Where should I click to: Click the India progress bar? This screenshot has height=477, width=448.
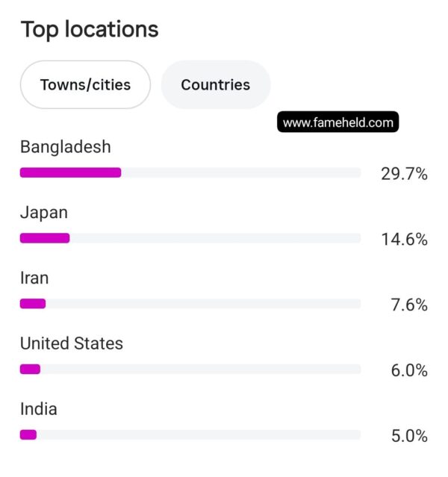coord(190,434)
